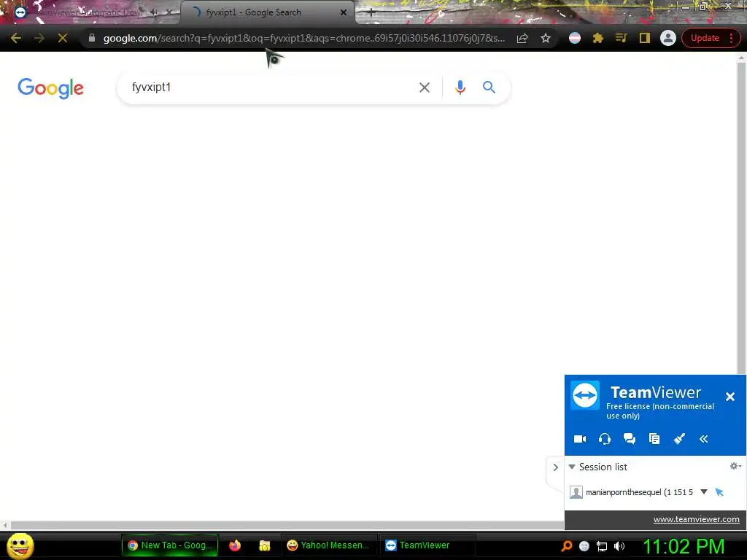Open TeamViewer audio headset option

coord(605,439)
